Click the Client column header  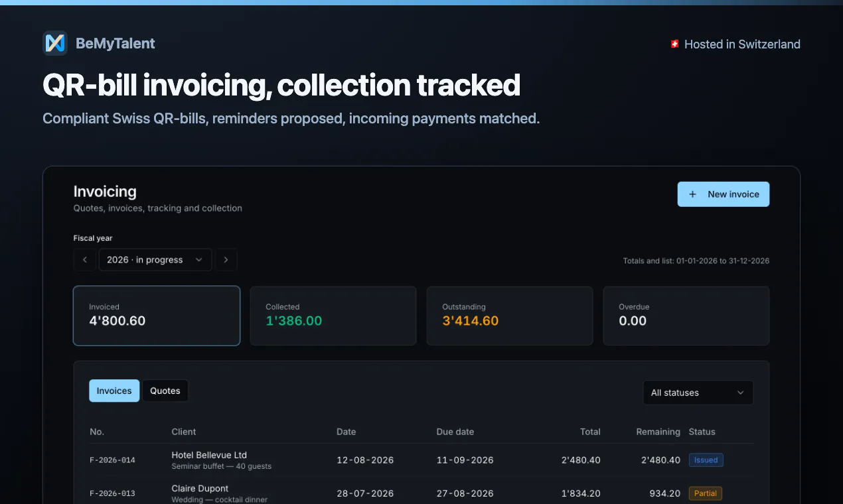click(184, 432)
